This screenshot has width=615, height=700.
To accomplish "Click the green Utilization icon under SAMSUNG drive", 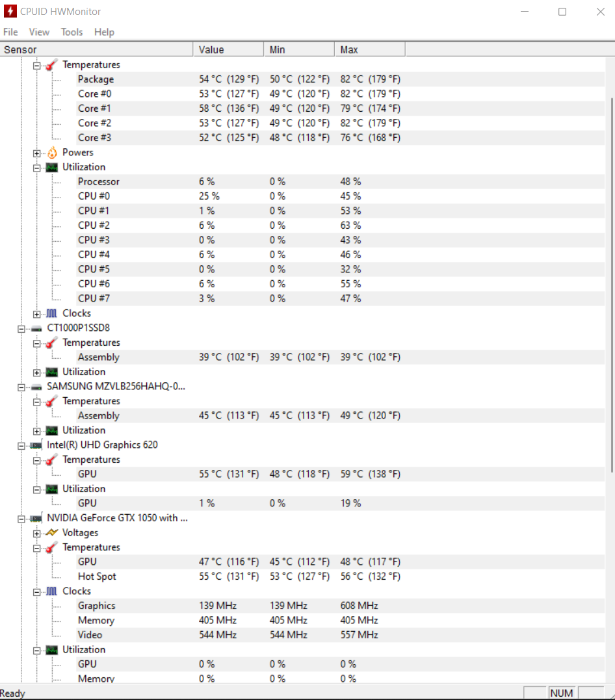I will tap(52, 431).
